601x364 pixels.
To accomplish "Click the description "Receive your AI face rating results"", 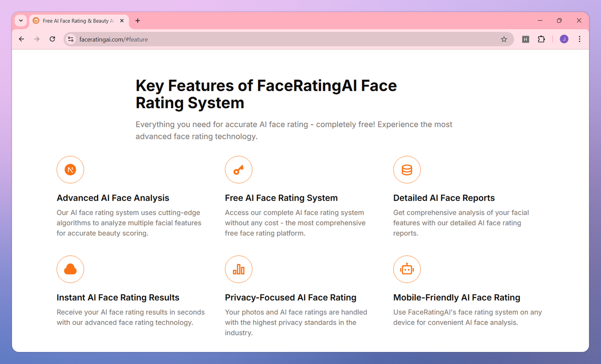I will click(x=131, y=317).
